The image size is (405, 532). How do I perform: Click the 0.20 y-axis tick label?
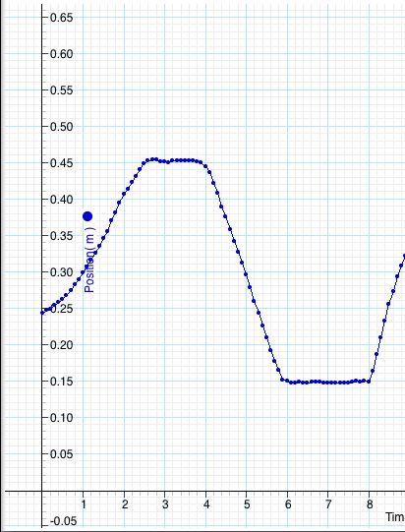[x=61, y=345]
